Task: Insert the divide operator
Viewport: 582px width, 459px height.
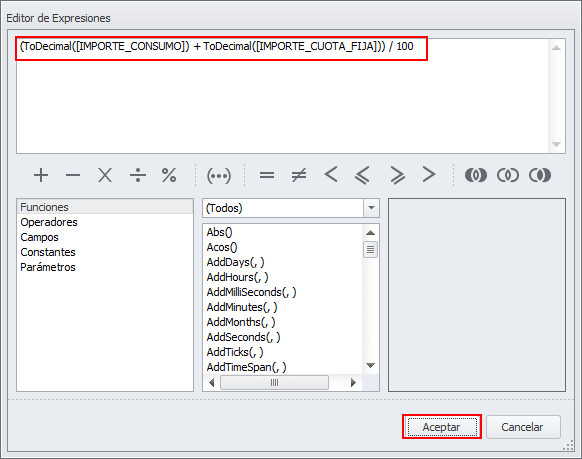Action: (138, 175)
